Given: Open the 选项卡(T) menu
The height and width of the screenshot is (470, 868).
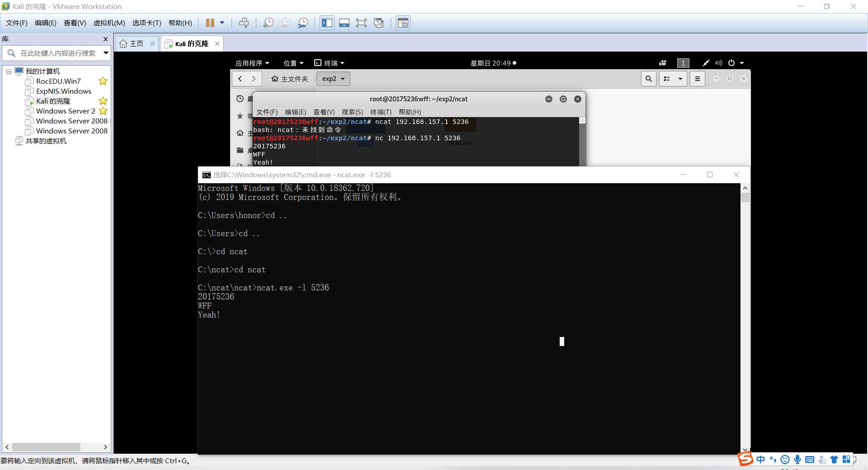Looking at the screenshot, I should point(146,23).
